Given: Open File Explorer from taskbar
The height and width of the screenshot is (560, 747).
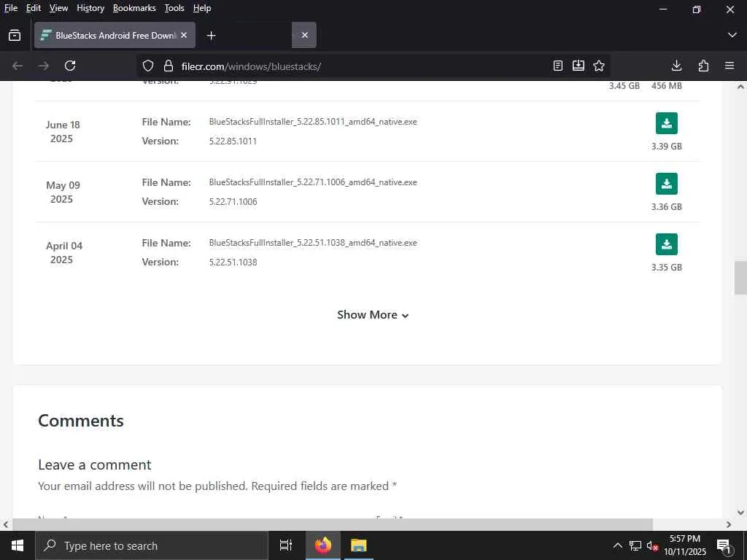Looking at the screenshot, I should [x=358, y=545].
